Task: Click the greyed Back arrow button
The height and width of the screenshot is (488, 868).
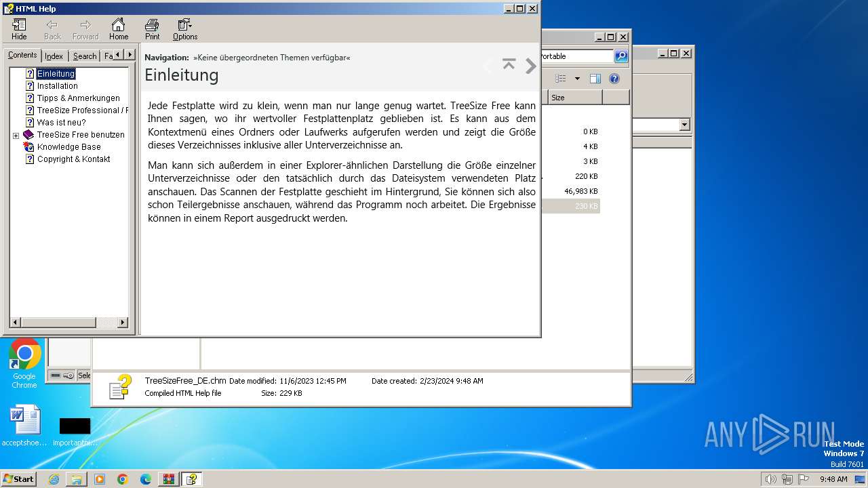Action: click(52, 29)
